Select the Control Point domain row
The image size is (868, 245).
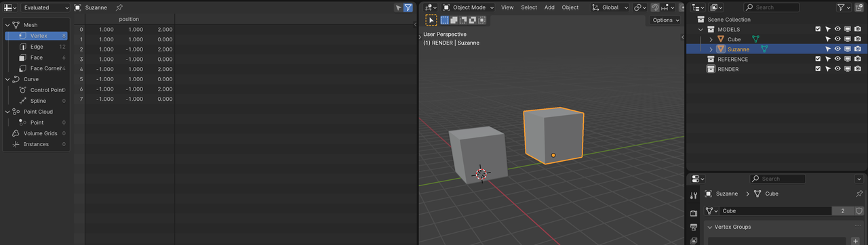[36, 90]
